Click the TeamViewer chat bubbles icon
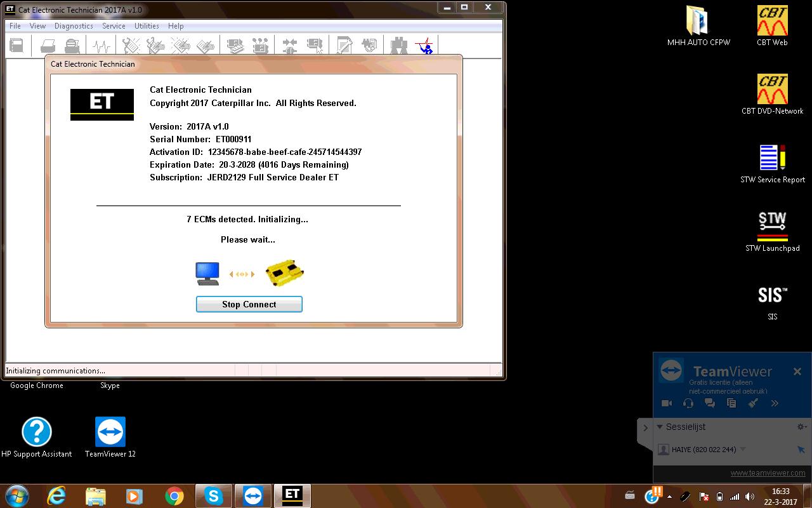Viewport: 812px width, 508px height. [710, 403]
